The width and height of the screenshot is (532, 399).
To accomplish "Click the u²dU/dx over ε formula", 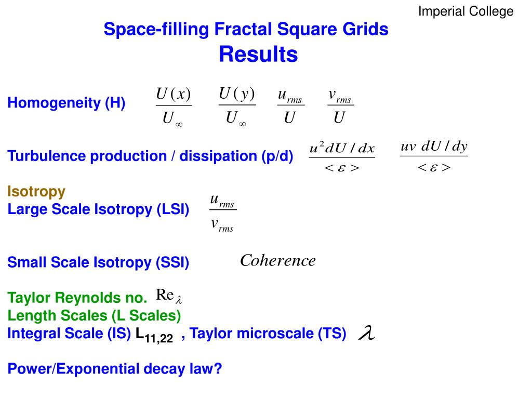I will pos(342,157).
